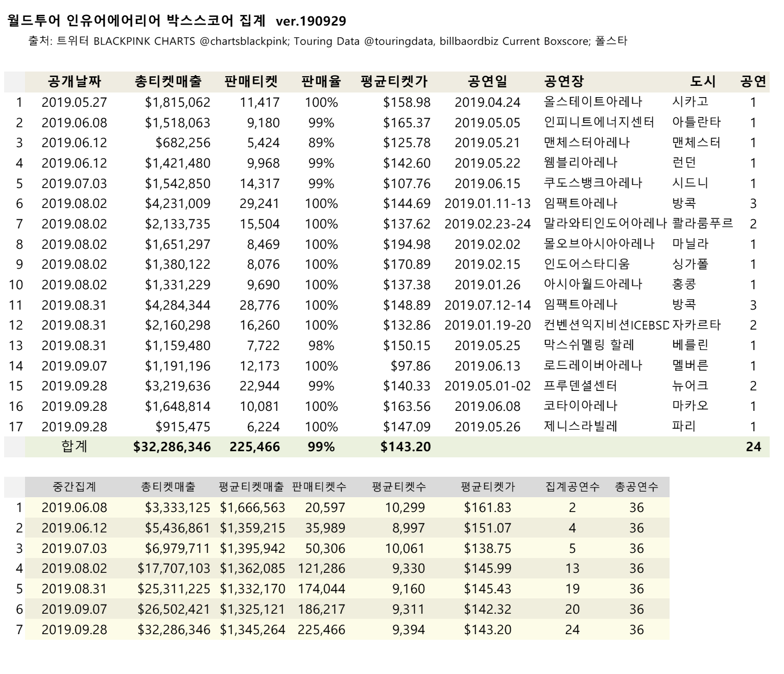Click the 9,394 average tickets cell

[409, 630]
